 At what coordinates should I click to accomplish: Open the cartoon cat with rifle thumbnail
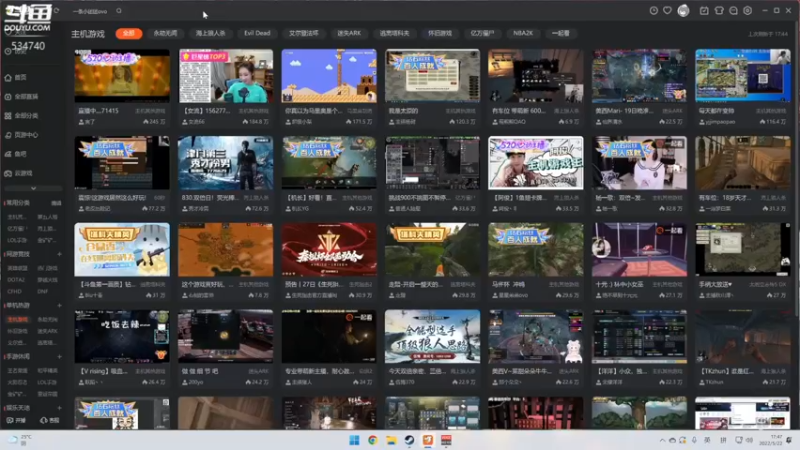click(x=122, y=249)
